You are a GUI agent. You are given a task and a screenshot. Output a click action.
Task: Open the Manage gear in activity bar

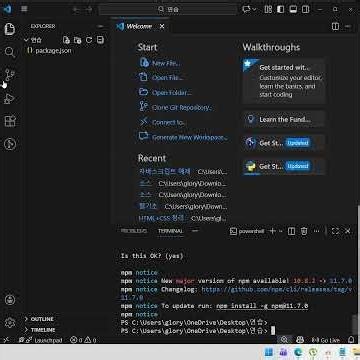10,322
